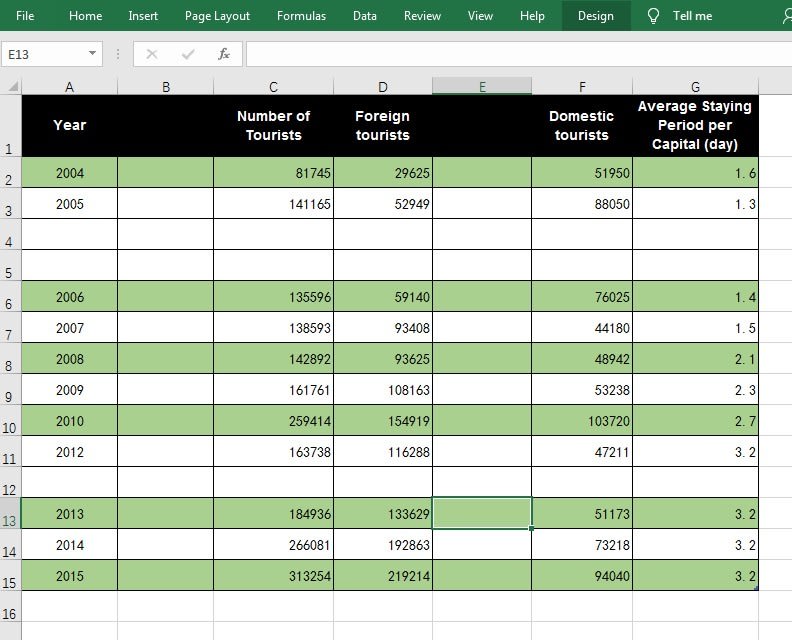Select row 1 header

point(10,126)
